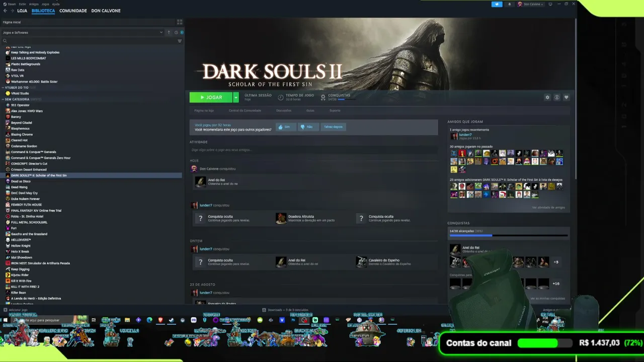Click the sort ascending arrow icon

pyautogui.click(x=169, y=33)
